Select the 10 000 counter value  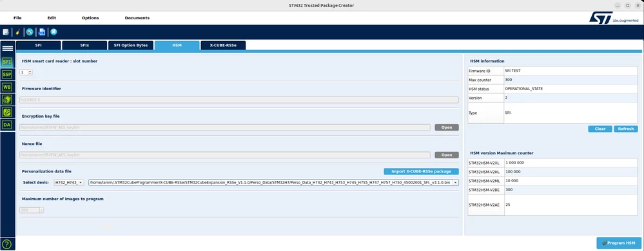[x=512, y=181]
